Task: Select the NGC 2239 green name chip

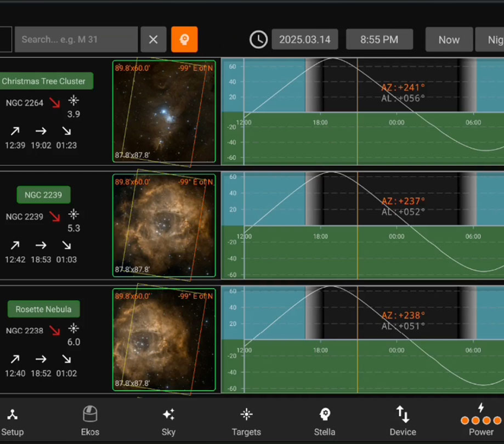Action: (43, 195)
